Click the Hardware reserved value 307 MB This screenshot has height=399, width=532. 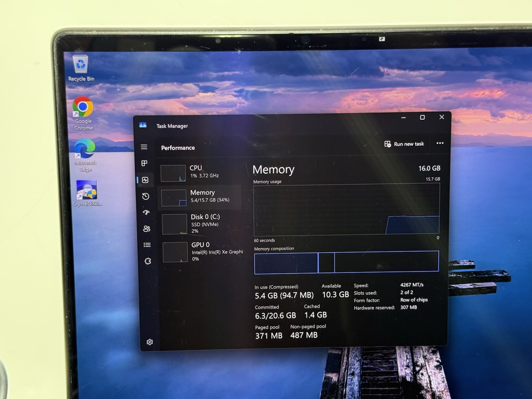[409, 307]
